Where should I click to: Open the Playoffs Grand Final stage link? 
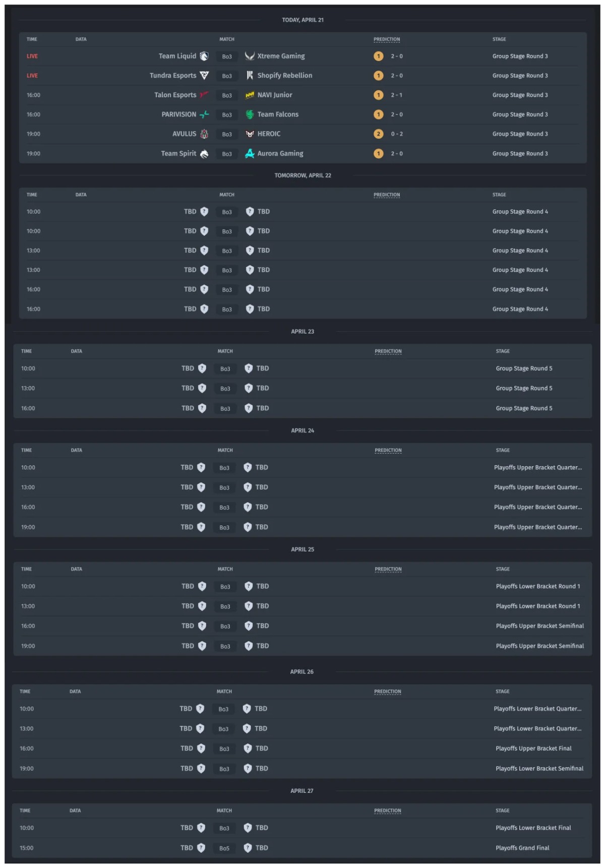pyautogui.click(x=522, y=848)
